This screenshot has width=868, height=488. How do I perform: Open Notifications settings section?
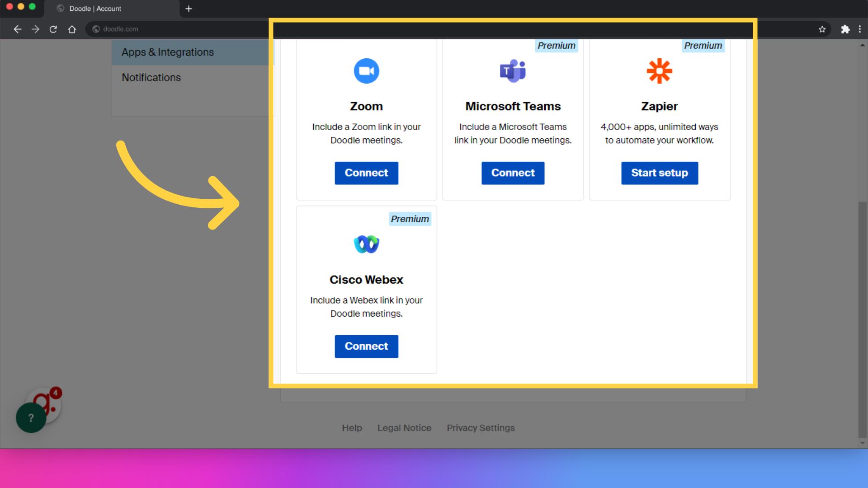coord(151,77)
